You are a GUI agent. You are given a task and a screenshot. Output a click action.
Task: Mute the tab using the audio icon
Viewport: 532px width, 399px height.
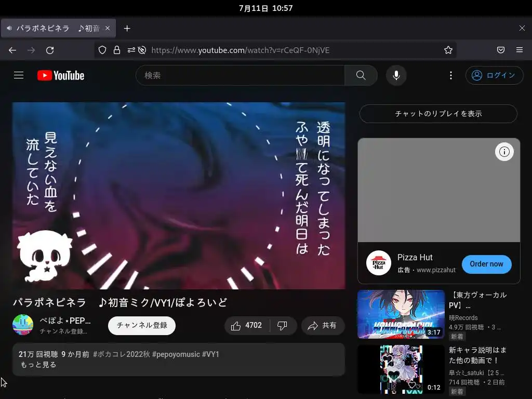[x=9, y=28]
